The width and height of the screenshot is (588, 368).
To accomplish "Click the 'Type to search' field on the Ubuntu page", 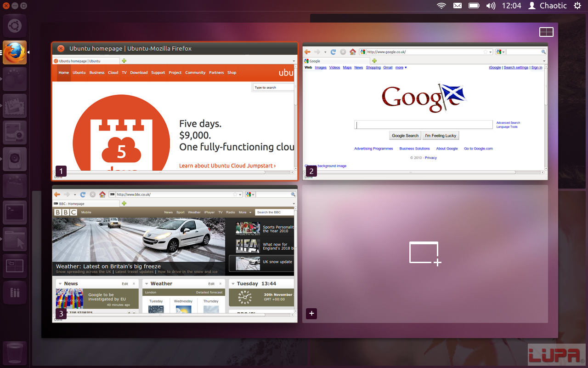I will click(273, 87).
